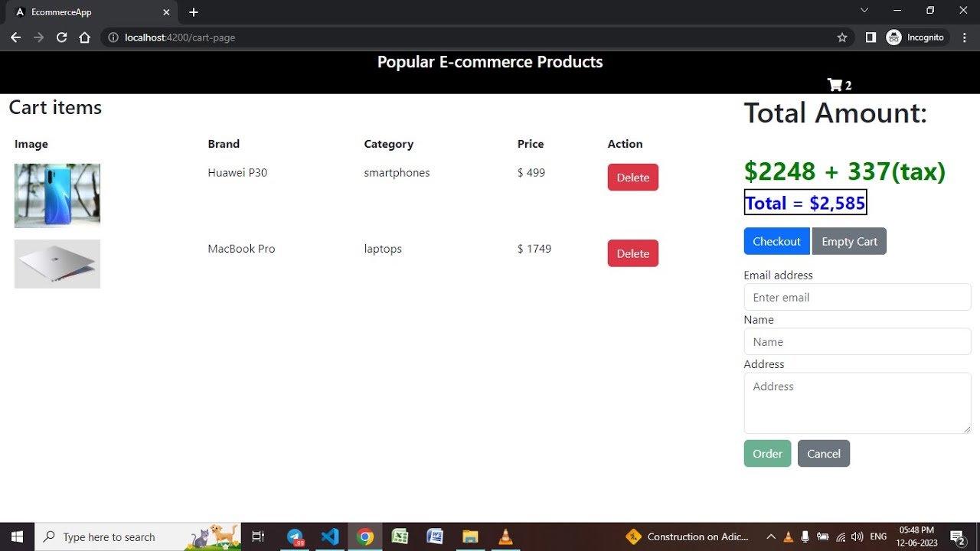The height and width of the screenshot is (551, 980).
Task: Select the MacBook Pro brand text
Action: click(x=241, y=249)
